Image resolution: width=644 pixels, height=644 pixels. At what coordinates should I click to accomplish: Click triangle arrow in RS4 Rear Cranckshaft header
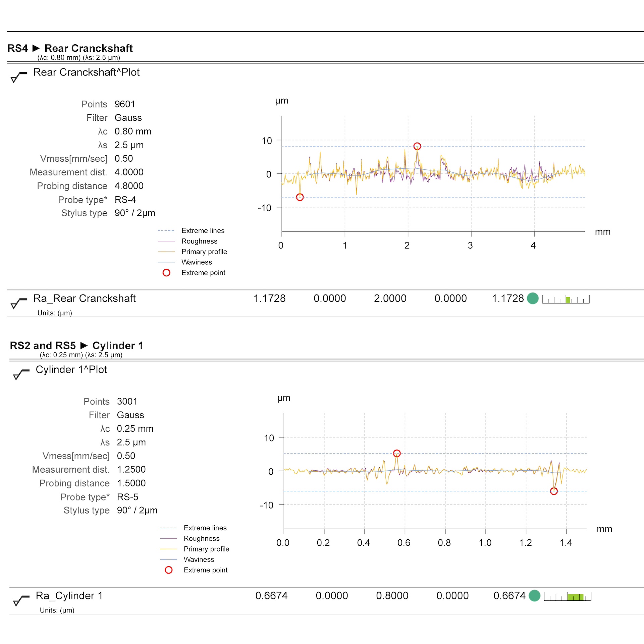point(36,48)
